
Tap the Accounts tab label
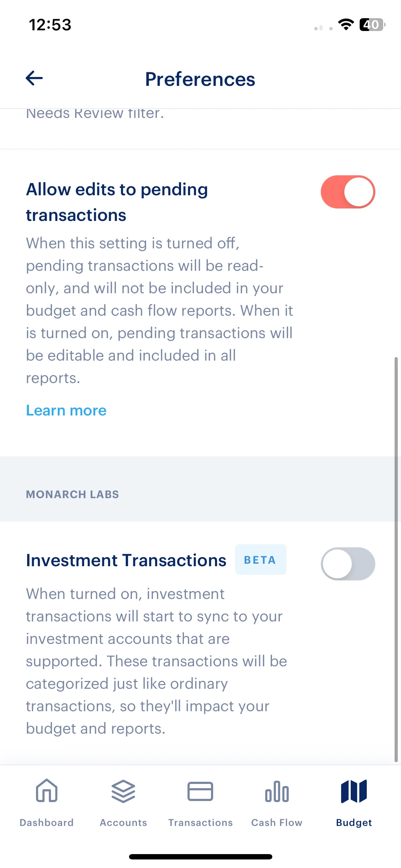[x=123, y=822]
